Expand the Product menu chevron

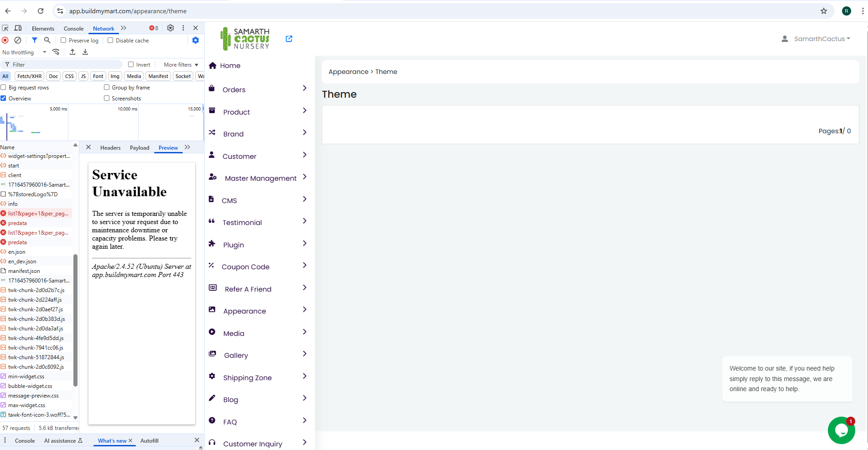(x=305, y=110)
